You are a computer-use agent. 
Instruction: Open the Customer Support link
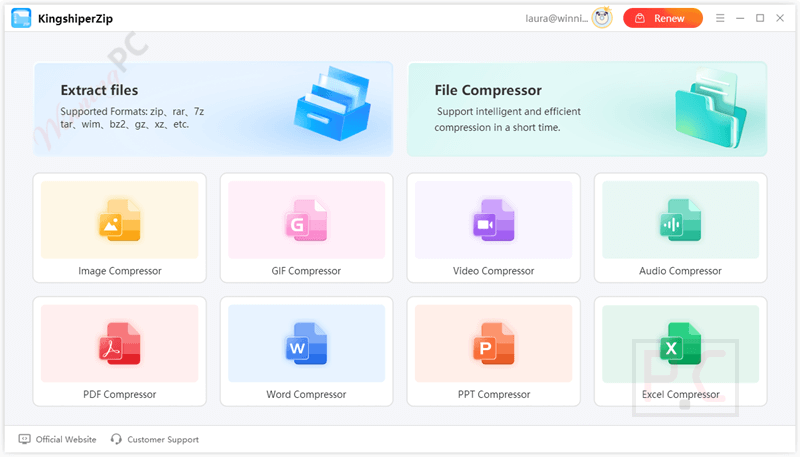[x=163, y=439]
